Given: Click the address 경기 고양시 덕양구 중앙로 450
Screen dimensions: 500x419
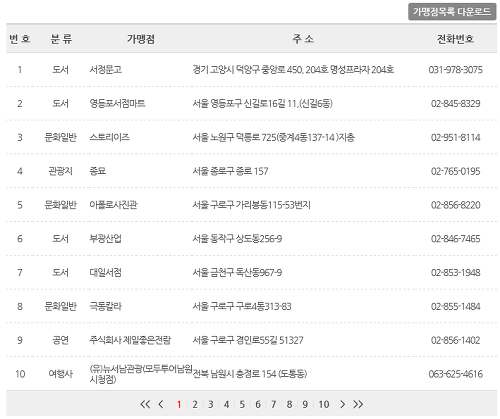Looking at the screenshot, I should (x=293, y=70).
